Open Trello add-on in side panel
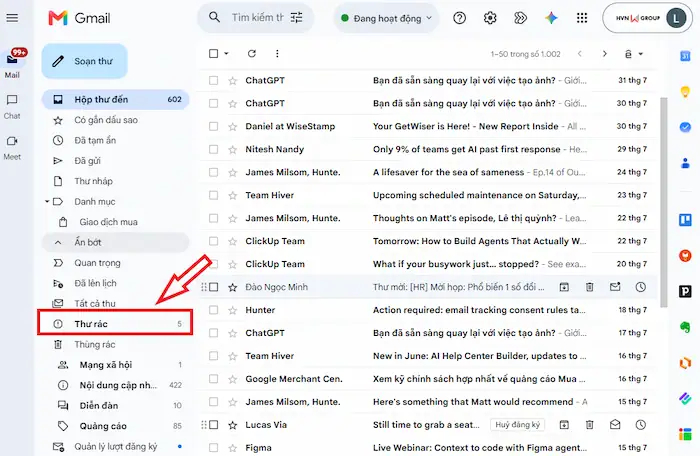 point(685,220)
